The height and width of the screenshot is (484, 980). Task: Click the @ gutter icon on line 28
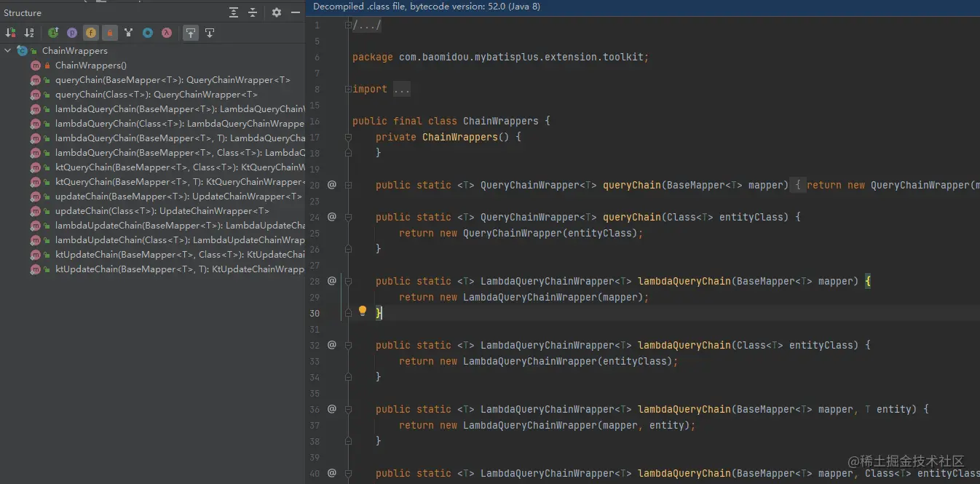(x=332, y=281)
